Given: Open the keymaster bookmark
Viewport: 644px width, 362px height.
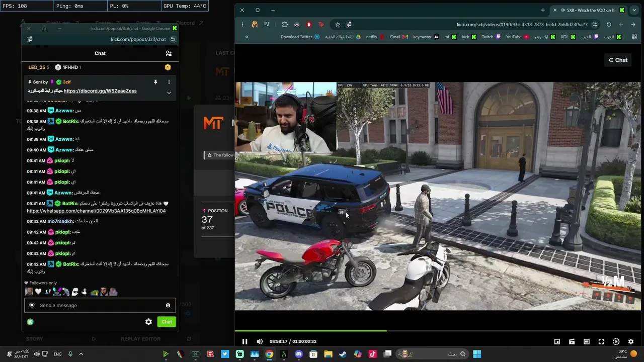Looking at the screenshot, I should pyautogui.click(x=426, y=37).
